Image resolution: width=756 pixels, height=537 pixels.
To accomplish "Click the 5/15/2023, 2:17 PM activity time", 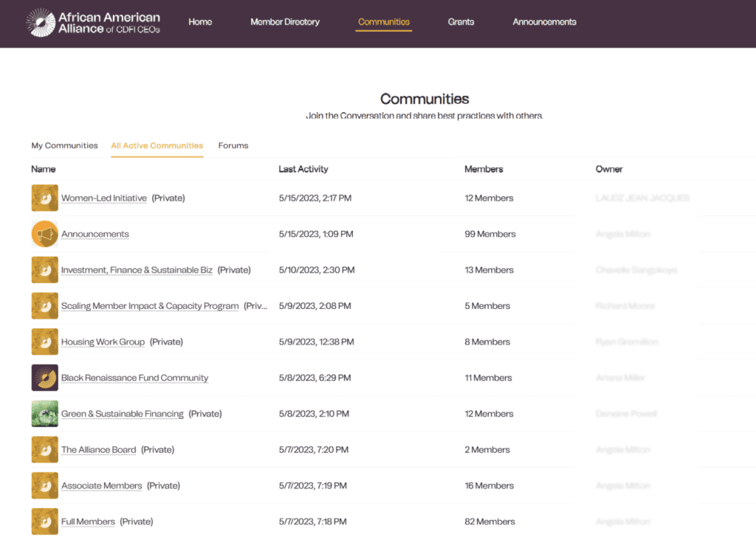I will click(x=315, y=198).
